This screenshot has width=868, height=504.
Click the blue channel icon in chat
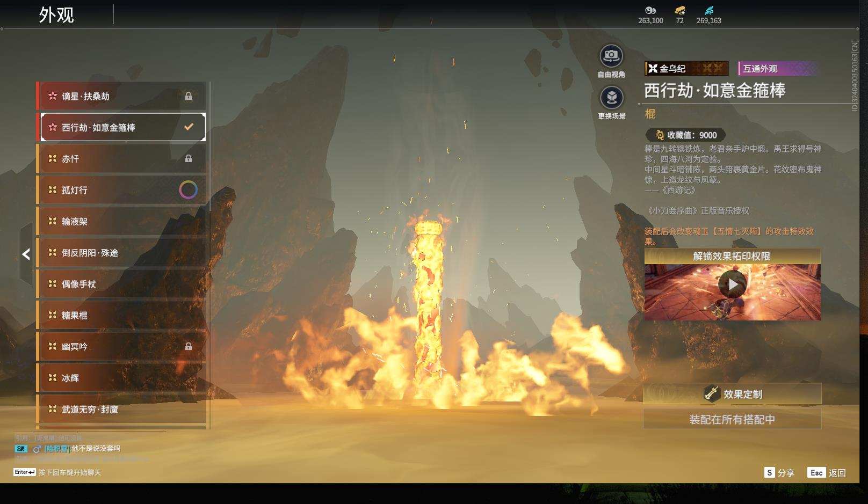(x=21, y=449)
